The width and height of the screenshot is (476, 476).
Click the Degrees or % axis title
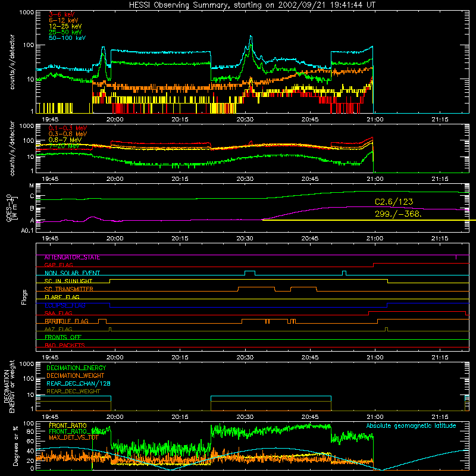tap(15, 446)
